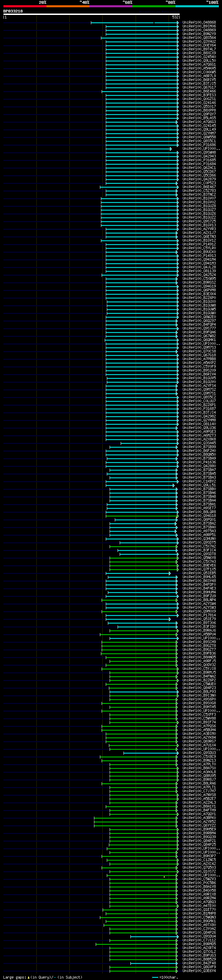Select the label UniRef100_Q9SDU4
The width and height of the screenshot is (222, 980).
(199, 937)
